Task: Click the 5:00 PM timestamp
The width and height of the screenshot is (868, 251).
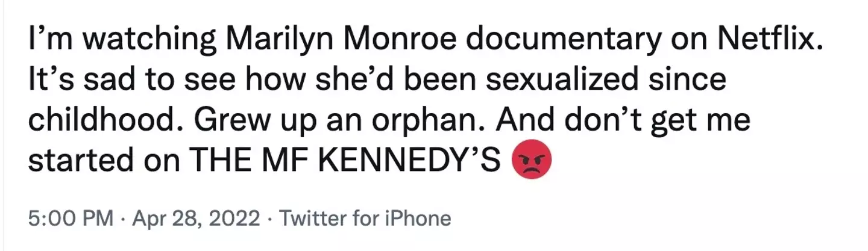Action: (x=71, y=218)
